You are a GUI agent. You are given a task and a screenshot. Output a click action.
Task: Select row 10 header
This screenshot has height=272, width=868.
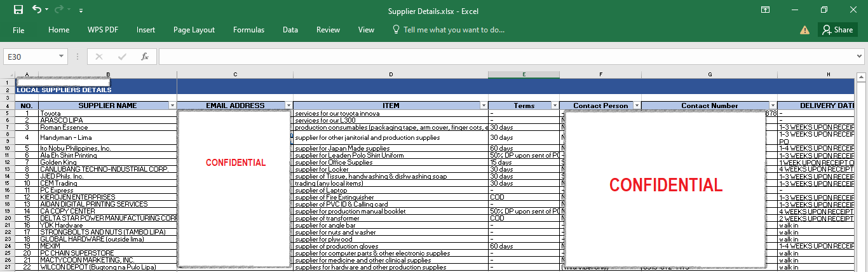pyautogui.click(x=8, y=148)
